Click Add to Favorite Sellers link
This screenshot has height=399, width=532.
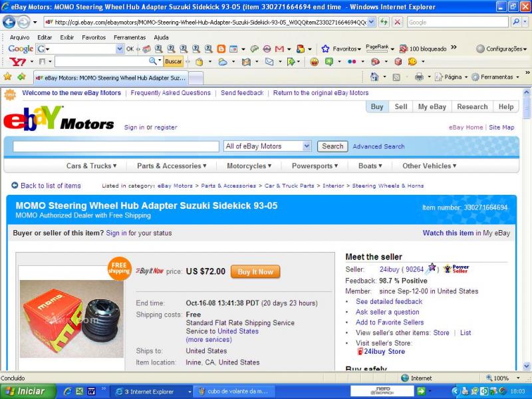pos(390,323)
